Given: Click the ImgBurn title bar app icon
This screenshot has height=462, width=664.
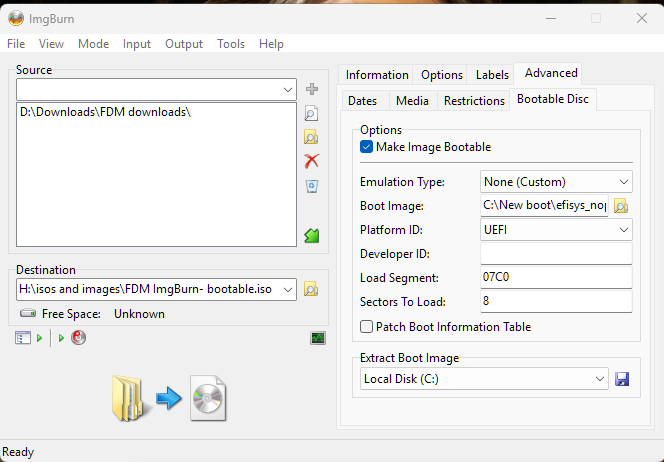Looking at the screenshot, I should coord(16,18).
